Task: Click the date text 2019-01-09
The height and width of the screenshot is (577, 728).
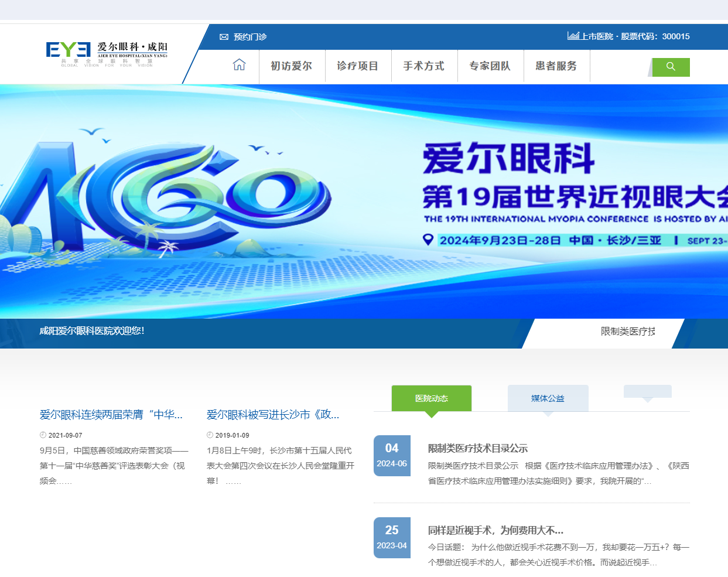Action: 233,435
